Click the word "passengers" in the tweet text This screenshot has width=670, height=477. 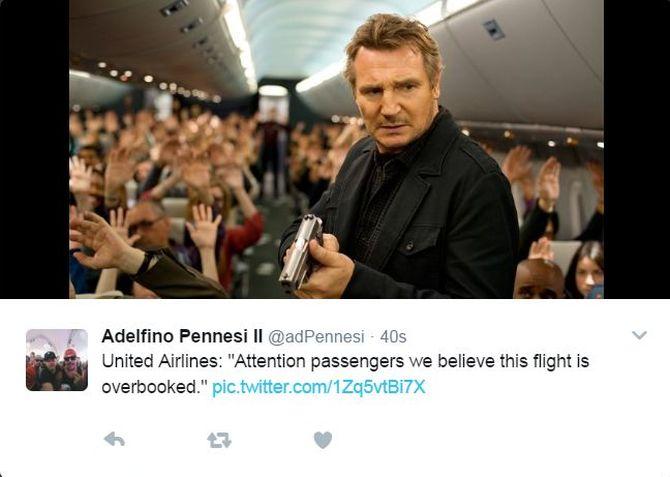click(357, 362)
